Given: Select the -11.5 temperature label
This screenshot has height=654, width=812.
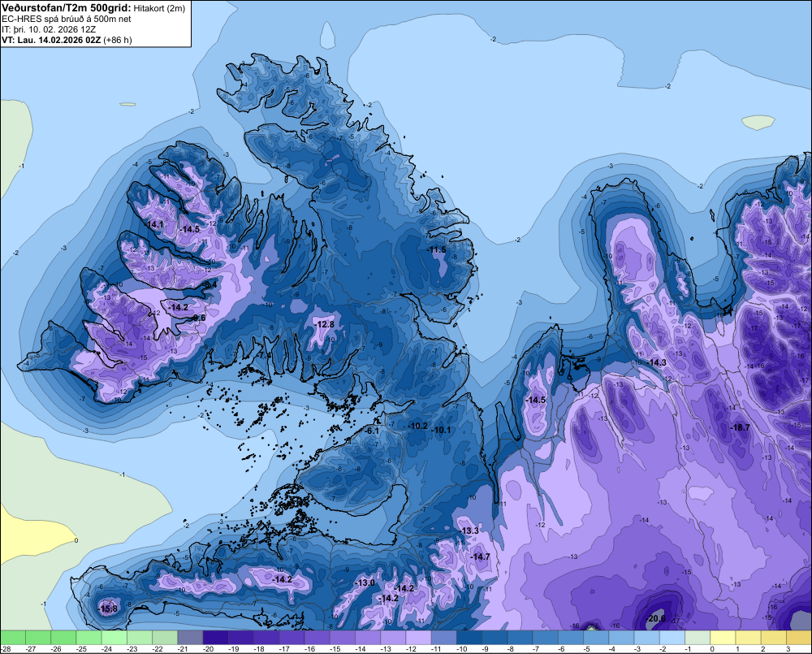Looking at the screenshot, I should tap(437, 249).
